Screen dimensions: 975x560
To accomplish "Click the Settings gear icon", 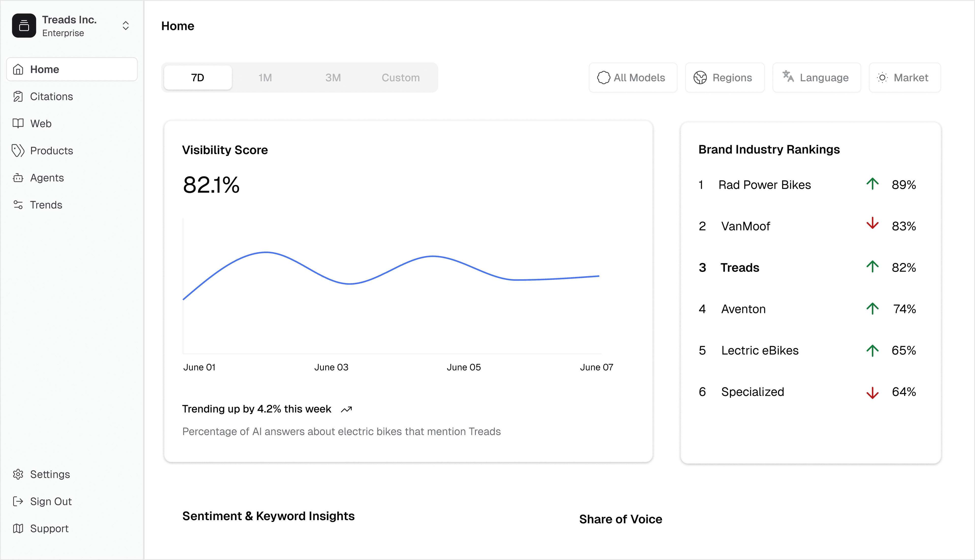I will point(18,474).
